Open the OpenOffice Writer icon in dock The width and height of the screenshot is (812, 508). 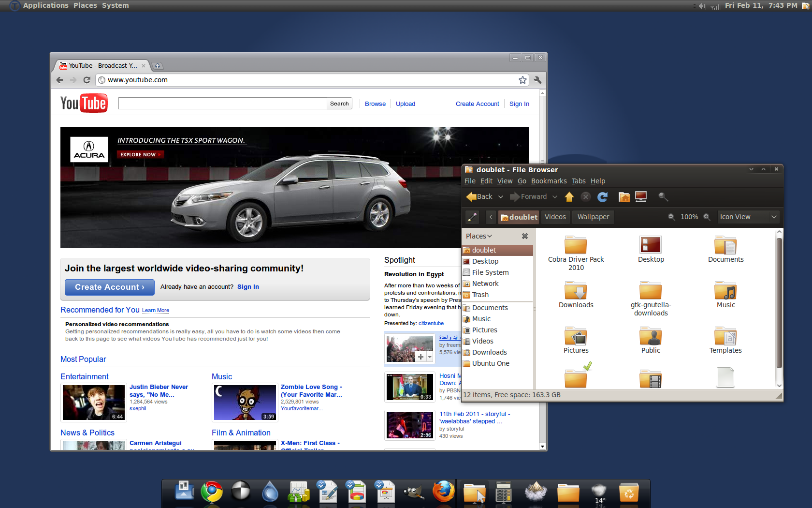point(328,492)
